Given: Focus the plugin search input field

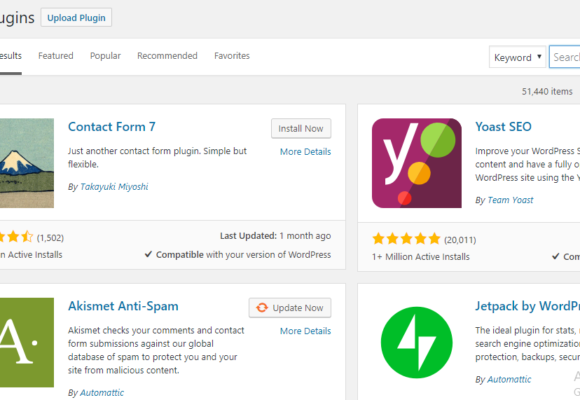Looking at the screenshot, I should coord(564,57).
